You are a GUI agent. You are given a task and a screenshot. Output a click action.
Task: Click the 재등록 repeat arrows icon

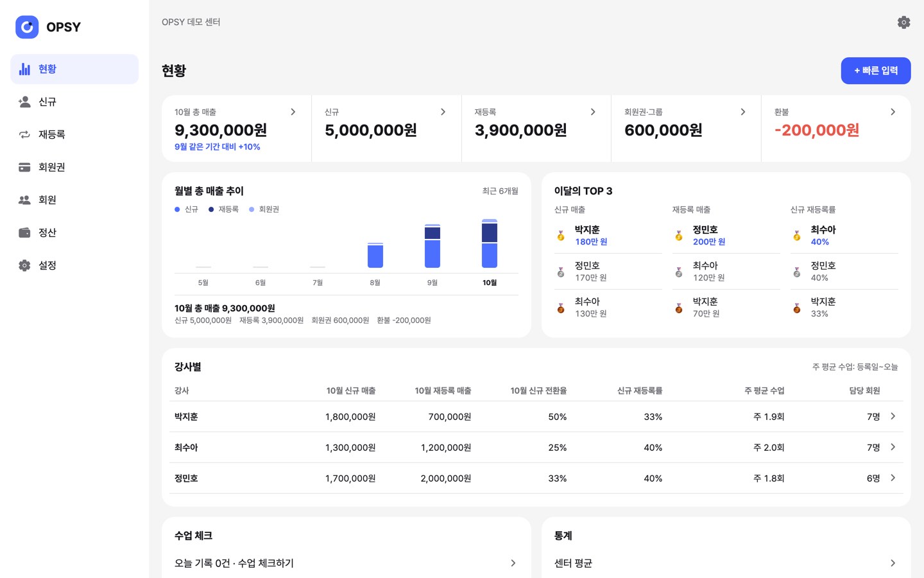(x=24, y=134)
